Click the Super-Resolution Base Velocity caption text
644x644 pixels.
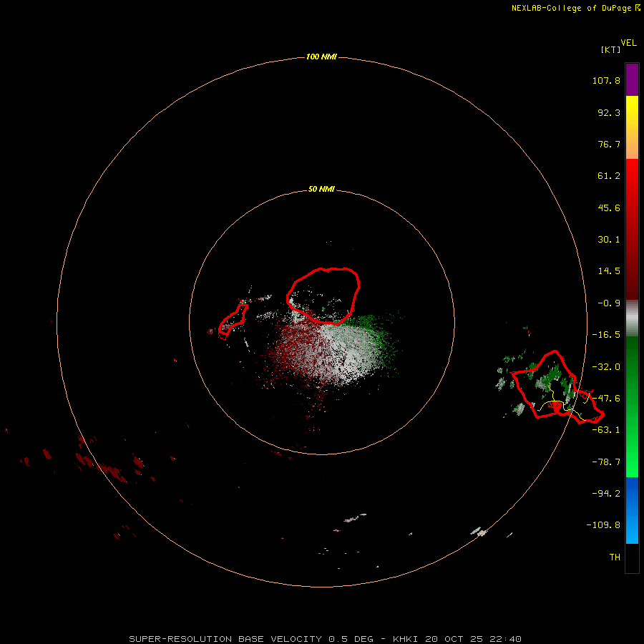click(x=325, y=639)
